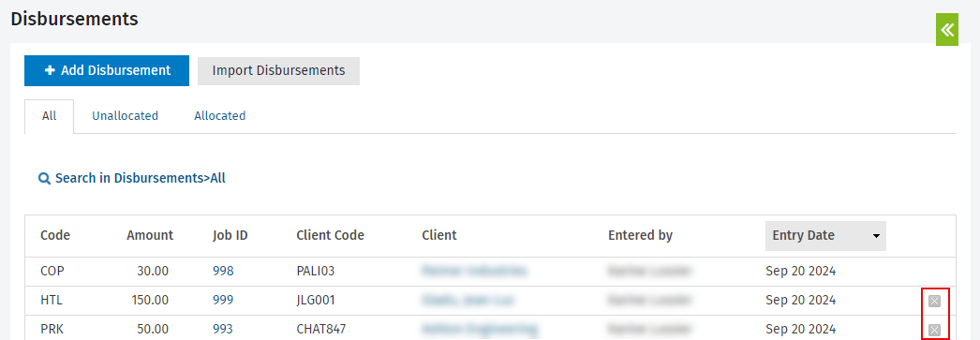Select the entry date in COP row
980x340 pixels.
(801, 272)
